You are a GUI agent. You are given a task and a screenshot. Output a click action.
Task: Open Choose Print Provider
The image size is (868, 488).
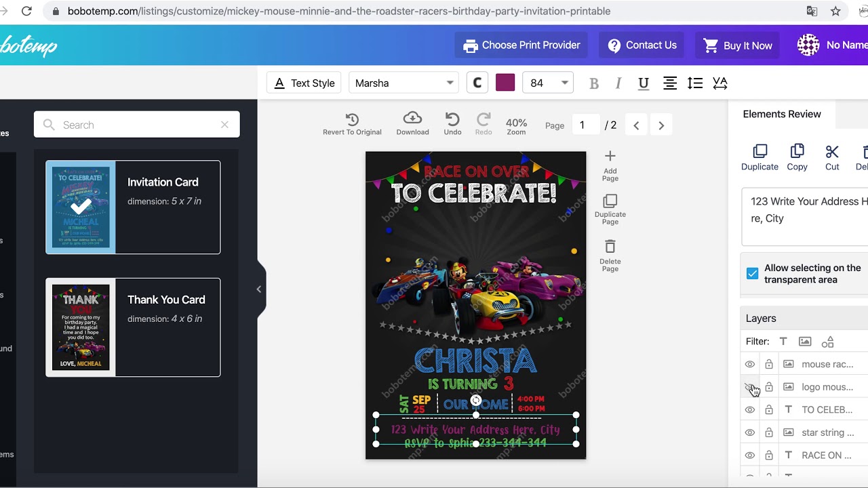521,45
